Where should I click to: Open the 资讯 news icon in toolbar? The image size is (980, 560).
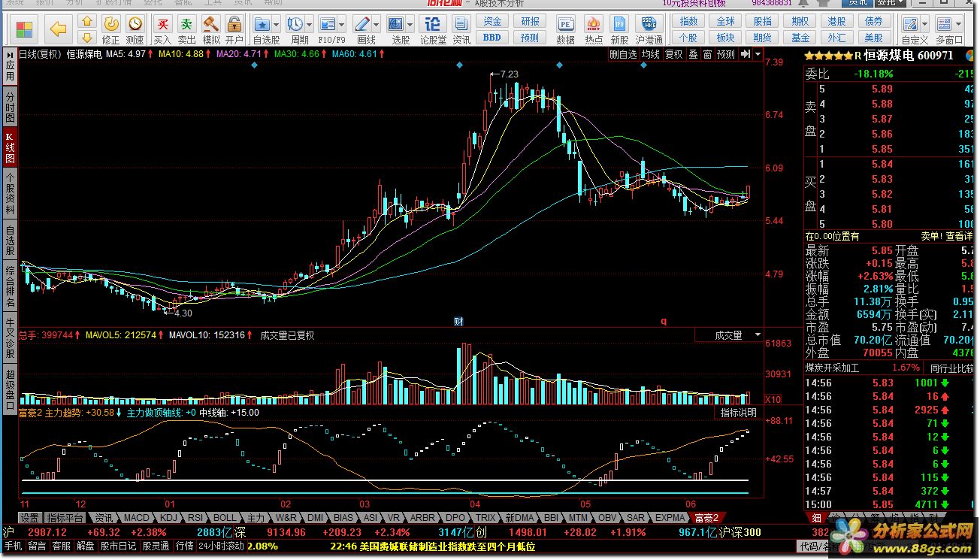(x=461, y=30)
